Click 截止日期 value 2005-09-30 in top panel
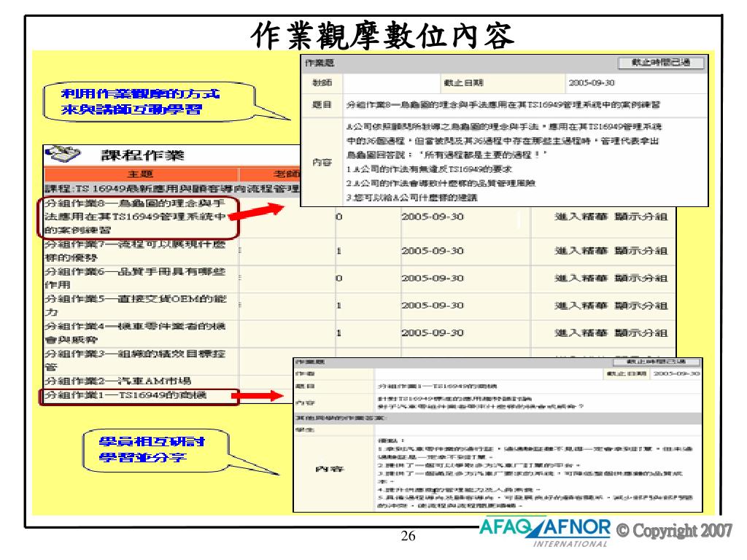Screen dimensions: 747x560 (x=592, y=83)
